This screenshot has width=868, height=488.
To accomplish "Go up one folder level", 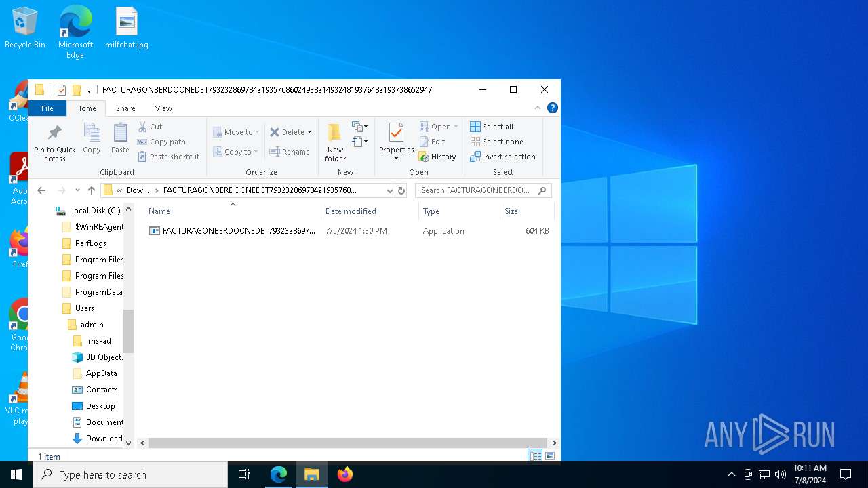I will click(92, 190).
